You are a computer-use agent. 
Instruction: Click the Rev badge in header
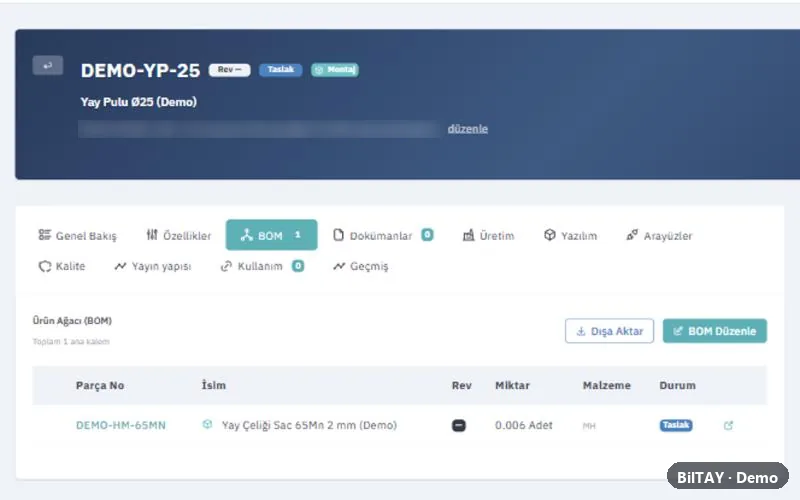pos(229,70)
